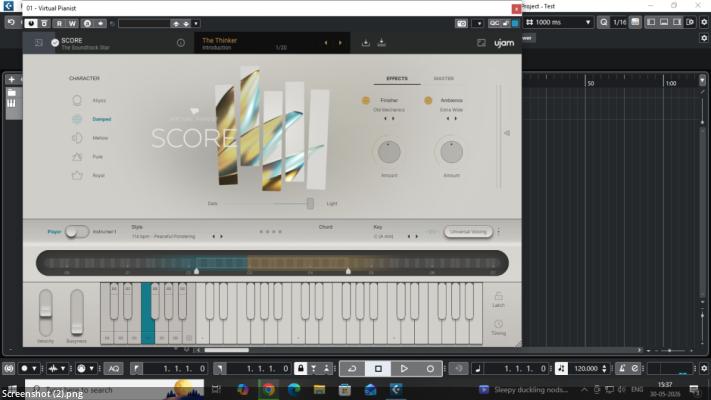Screen dimensions: 711x400
Task: Click the save preset icon
Action: (x=381, y=43)
